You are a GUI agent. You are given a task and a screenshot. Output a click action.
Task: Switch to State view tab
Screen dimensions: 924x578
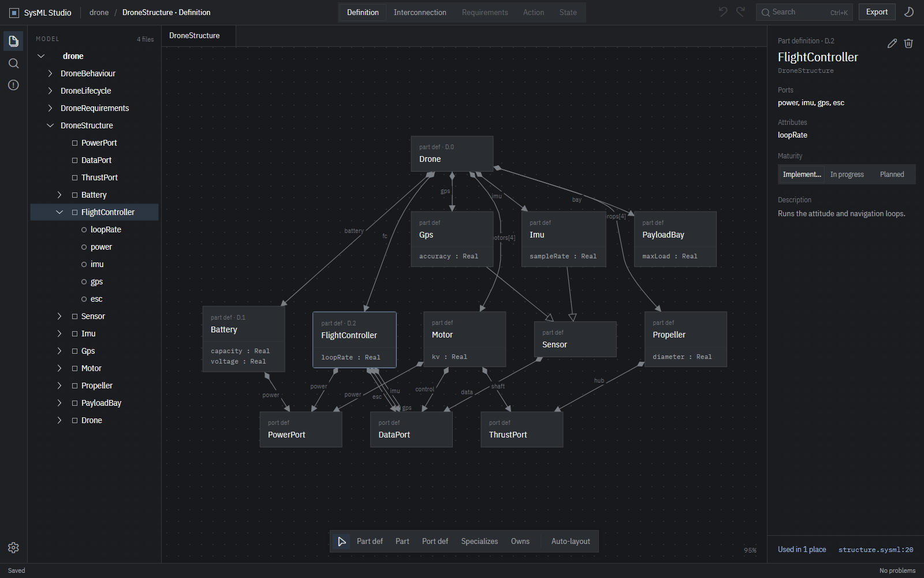click(568, 12)
